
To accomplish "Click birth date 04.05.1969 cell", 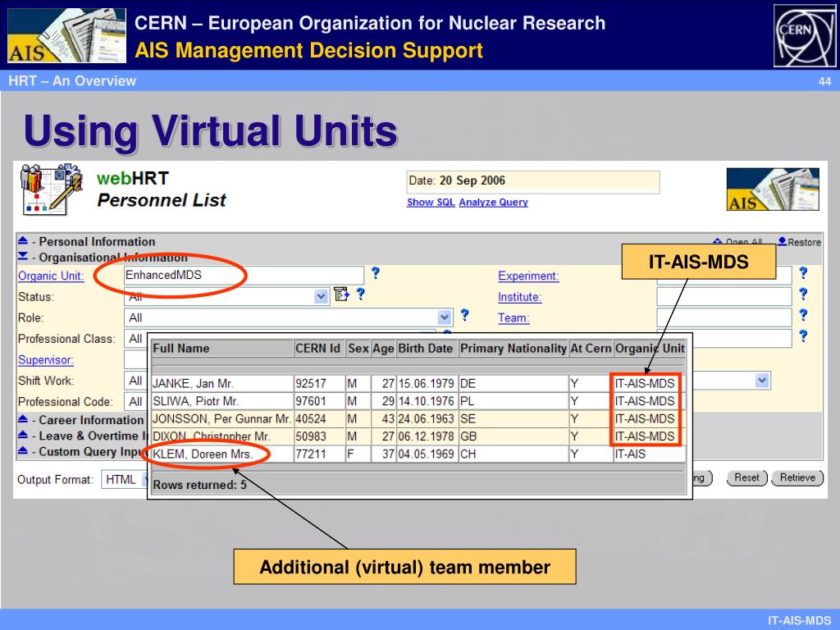I will point(427,454).
